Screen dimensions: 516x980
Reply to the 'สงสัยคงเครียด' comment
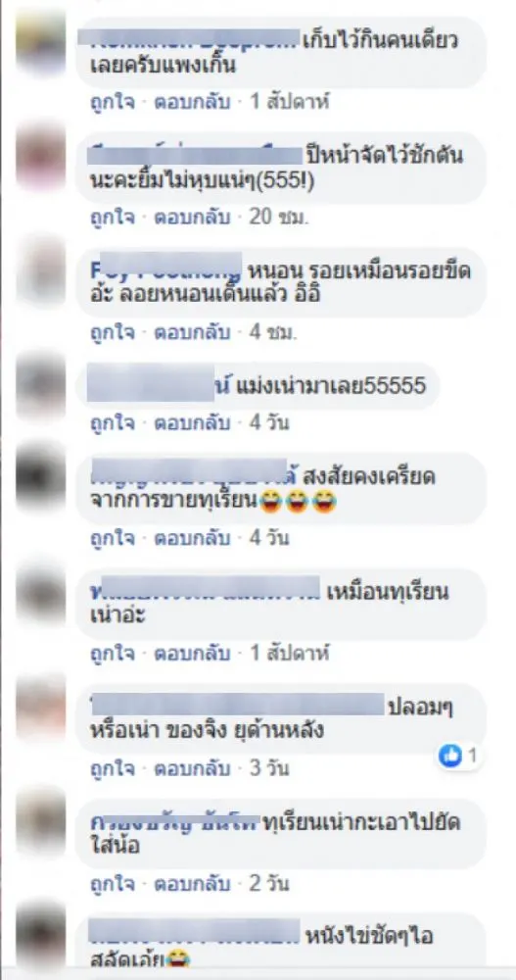tap(192, 537)
